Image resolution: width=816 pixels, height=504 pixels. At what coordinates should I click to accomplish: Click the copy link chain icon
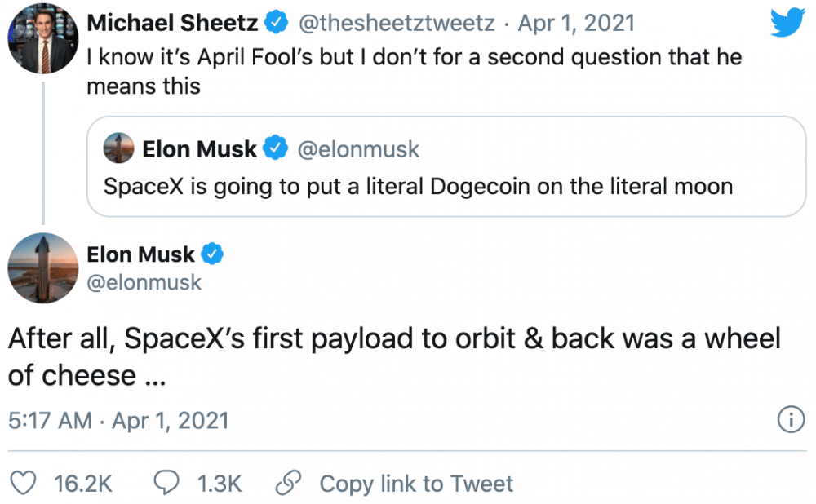coord(287,483)
